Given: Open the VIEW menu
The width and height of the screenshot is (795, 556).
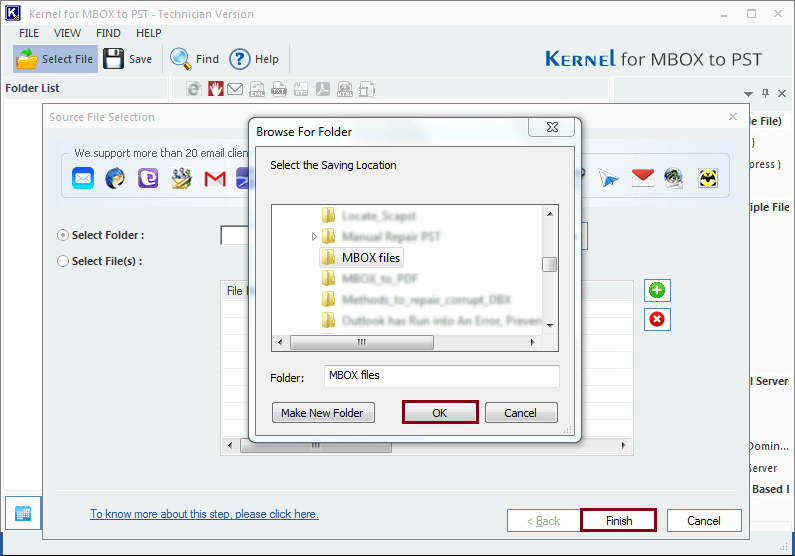Looking at the screenshot, I should coord(67,33).
